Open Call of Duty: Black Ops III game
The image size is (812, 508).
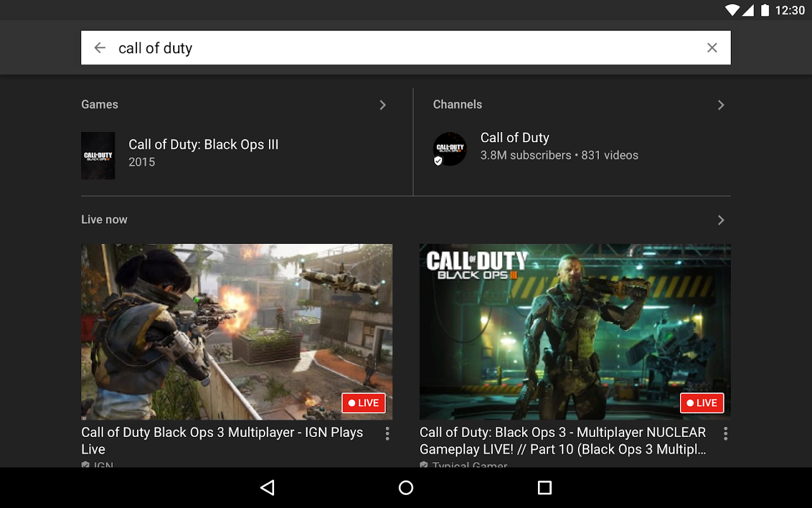[204, 144]
